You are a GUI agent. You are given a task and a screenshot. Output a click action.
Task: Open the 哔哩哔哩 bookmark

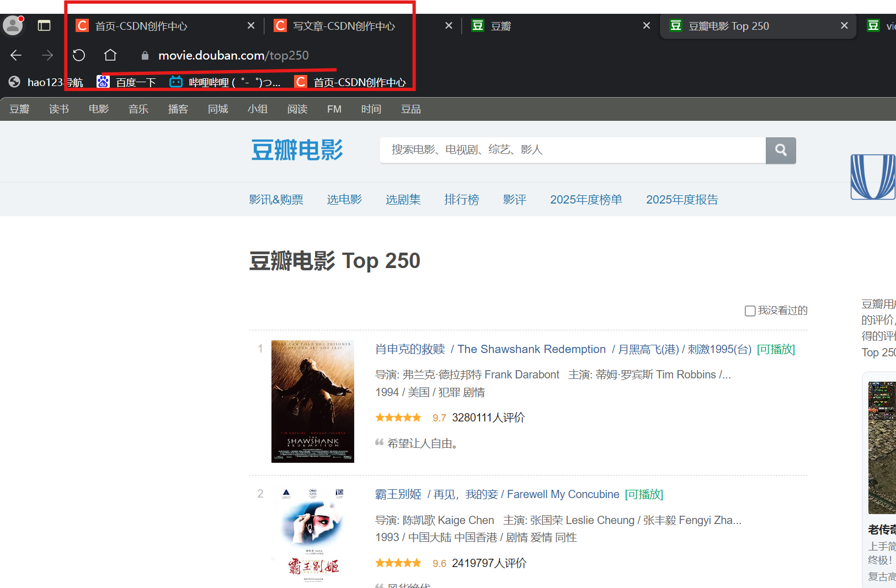coord(225,82)
